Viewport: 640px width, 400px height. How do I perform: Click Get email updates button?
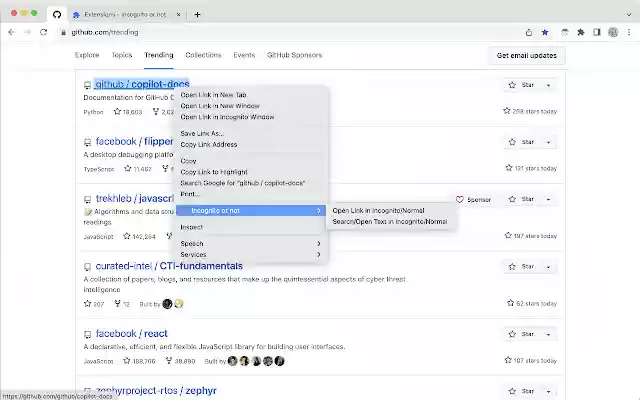(x=527, y=56)
